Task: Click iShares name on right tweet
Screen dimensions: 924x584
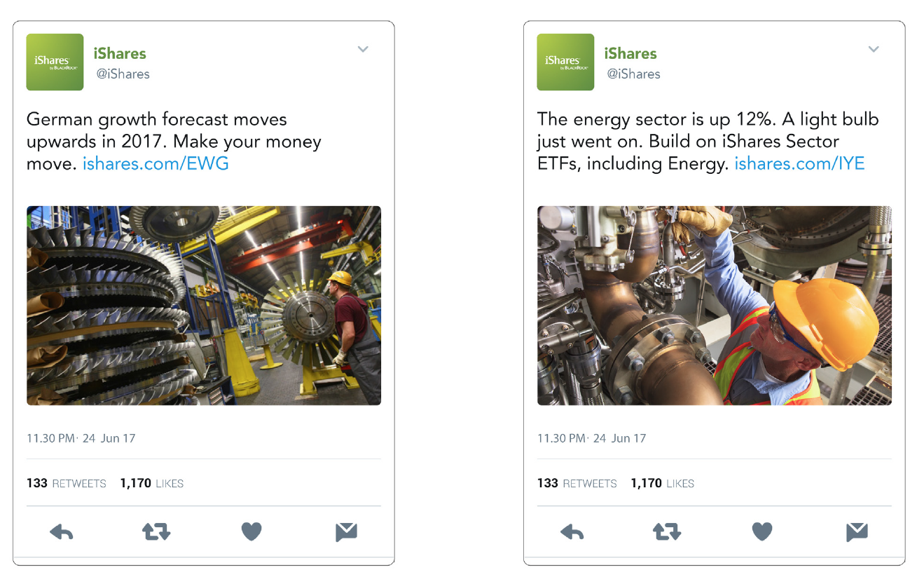Action: coord(630,53)
